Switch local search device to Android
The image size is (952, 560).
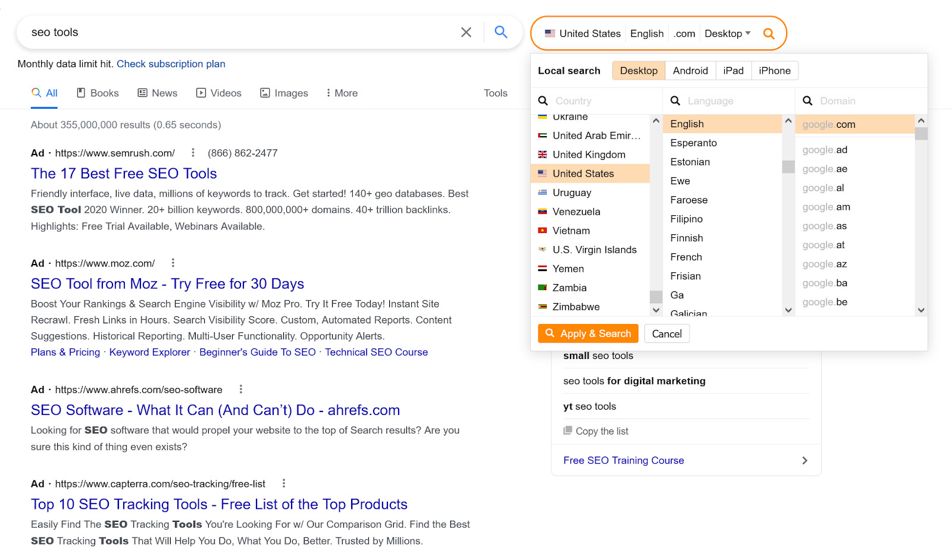690,70
